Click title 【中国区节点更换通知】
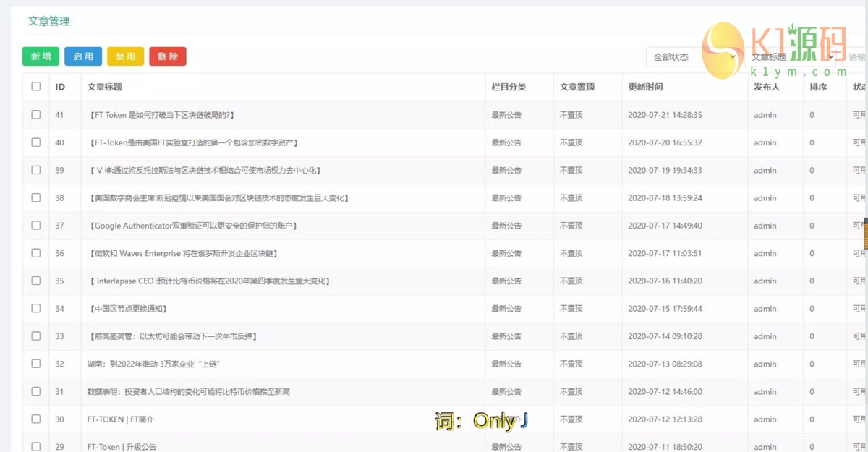This screenshot has height=452, width=868. tap(128, 309)
